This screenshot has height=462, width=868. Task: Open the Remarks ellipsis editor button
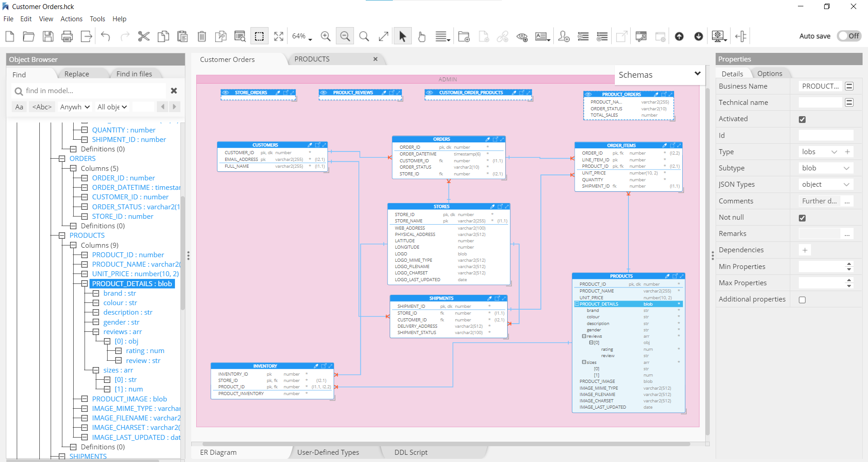click(x=847, y=234)
